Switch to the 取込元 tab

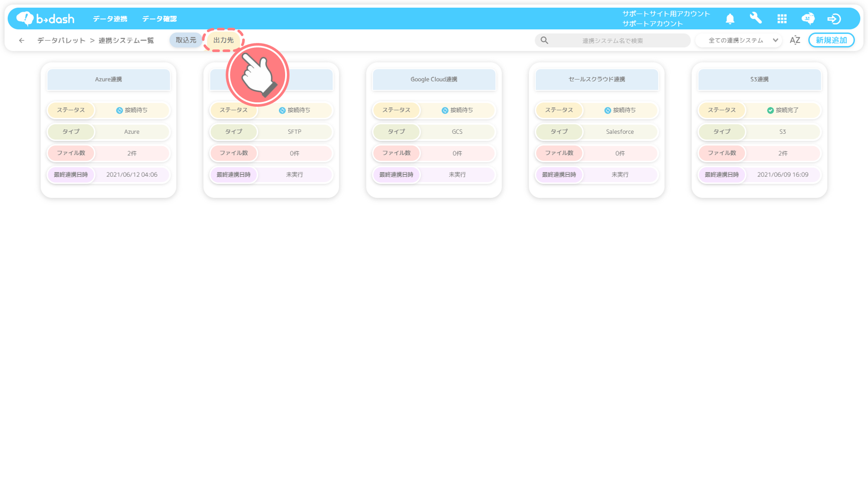186,40
